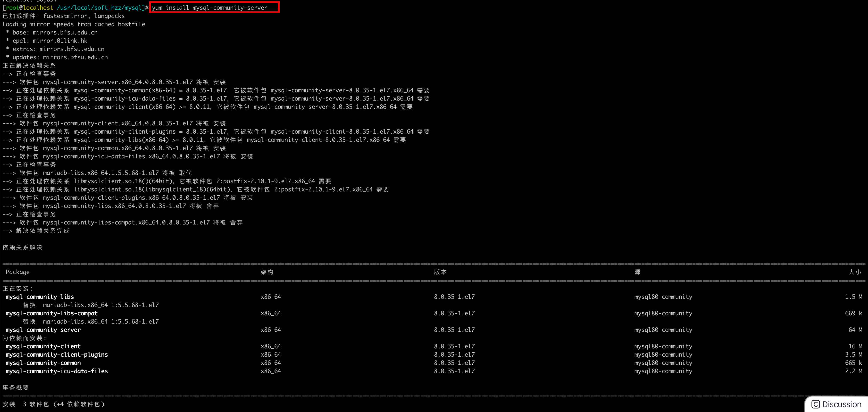Click mysql-community-common in the package table
The image size is (868, 412).
pos(43,363)
